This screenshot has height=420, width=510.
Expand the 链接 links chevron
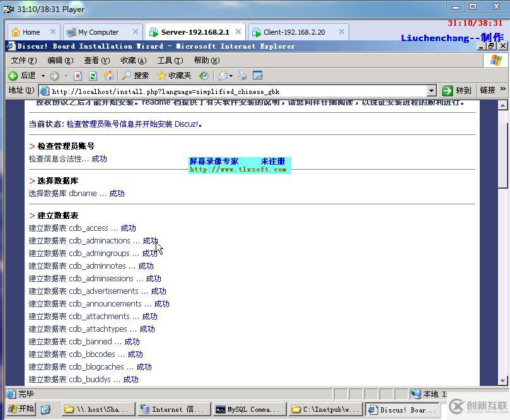pyautogui.click(x=503, y=88)
